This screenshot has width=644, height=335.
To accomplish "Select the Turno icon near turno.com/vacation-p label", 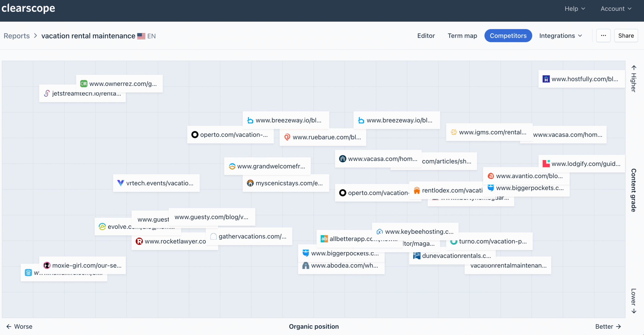I will click(x=454, y=241).
